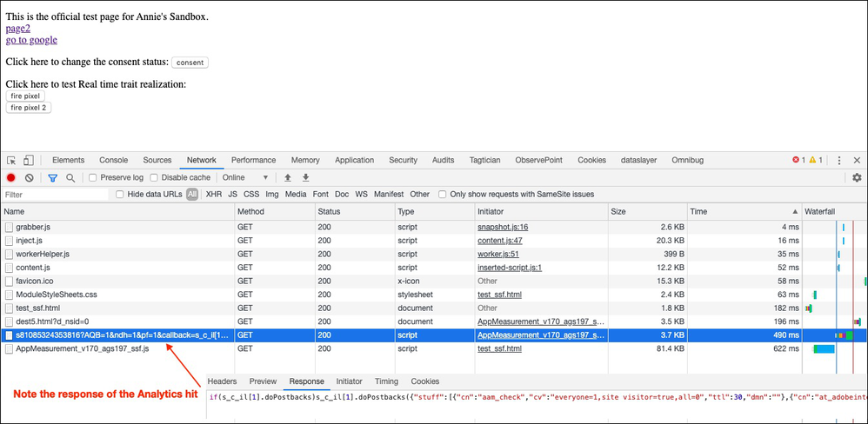The width and height of the screenshot is (868, 424).
Task: Open the Online throttling dropdown
Action: 246,178
